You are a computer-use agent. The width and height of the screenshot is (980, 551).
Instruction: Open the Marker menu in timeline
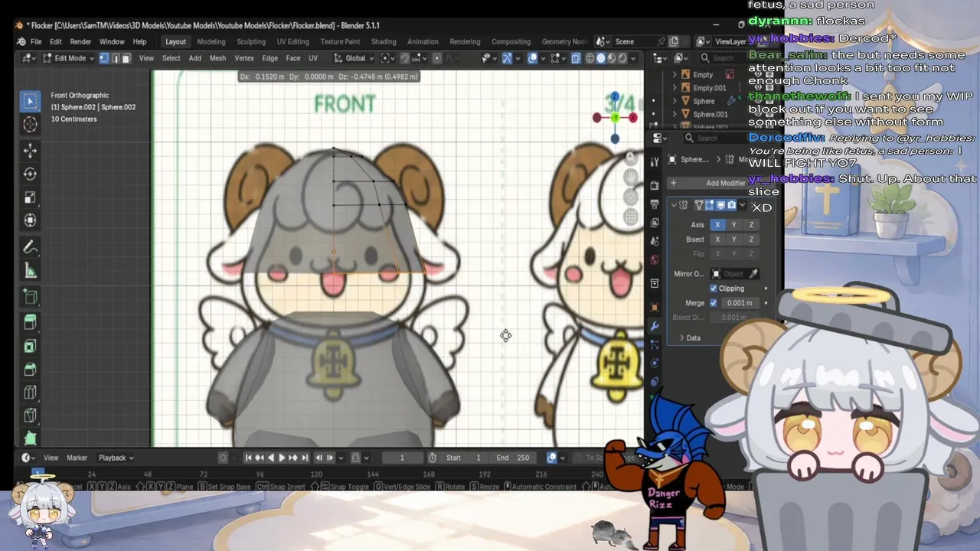coord(77,458)
